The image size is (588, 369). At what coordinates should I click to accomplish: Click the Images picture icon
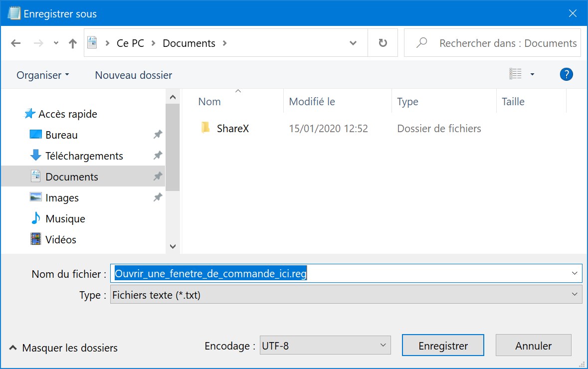[x=35, y=197]
